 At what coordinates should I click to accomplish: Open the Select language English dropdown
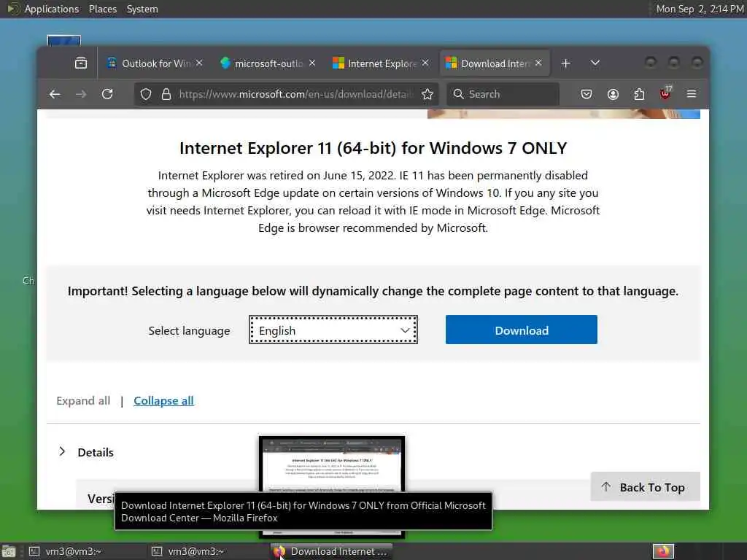(x=333, y=330)
